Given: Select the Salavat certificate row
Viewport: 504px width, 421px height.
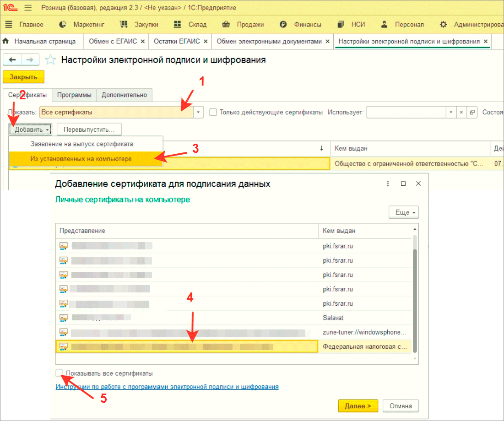Looking at the screenshot, I should [233, 318].
